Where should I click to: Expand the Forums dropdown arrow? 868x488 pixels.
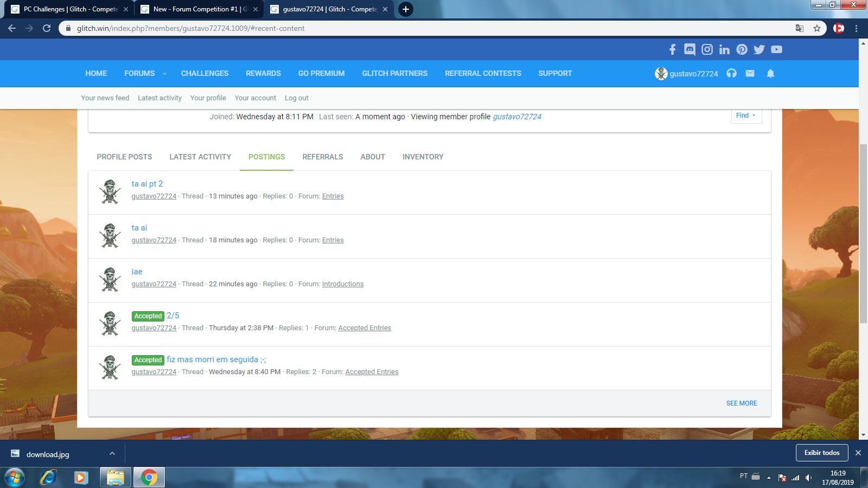click(164, 74)
